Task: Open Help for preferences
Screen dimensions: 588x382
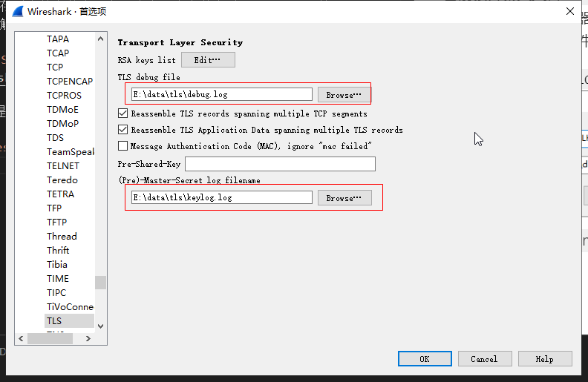Action: (544, 359)
